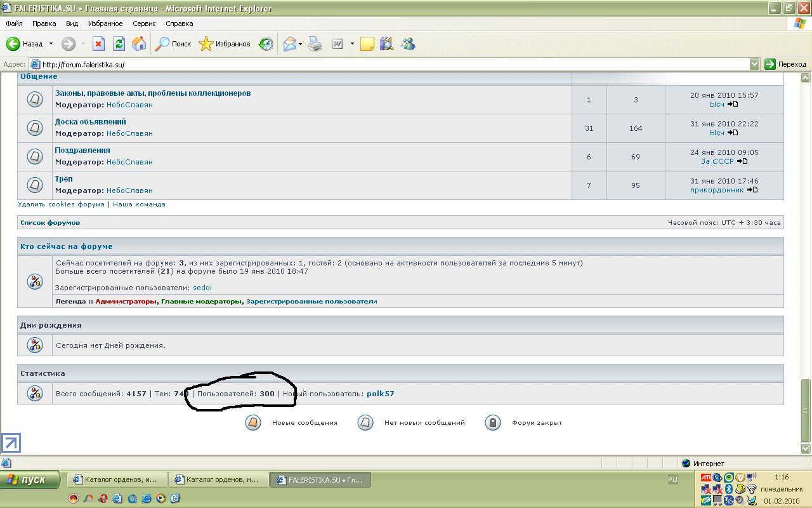
Task: Go to Home page via house icon
Action: pos(139,44)
